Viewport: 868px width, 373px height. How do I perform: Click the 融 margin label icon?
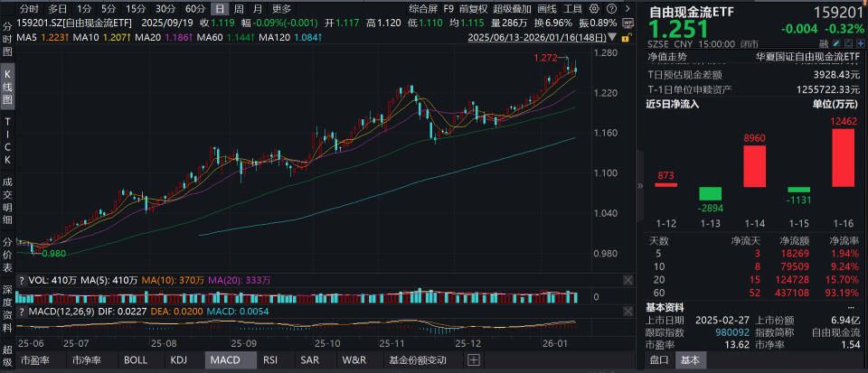tap(825, 44)
